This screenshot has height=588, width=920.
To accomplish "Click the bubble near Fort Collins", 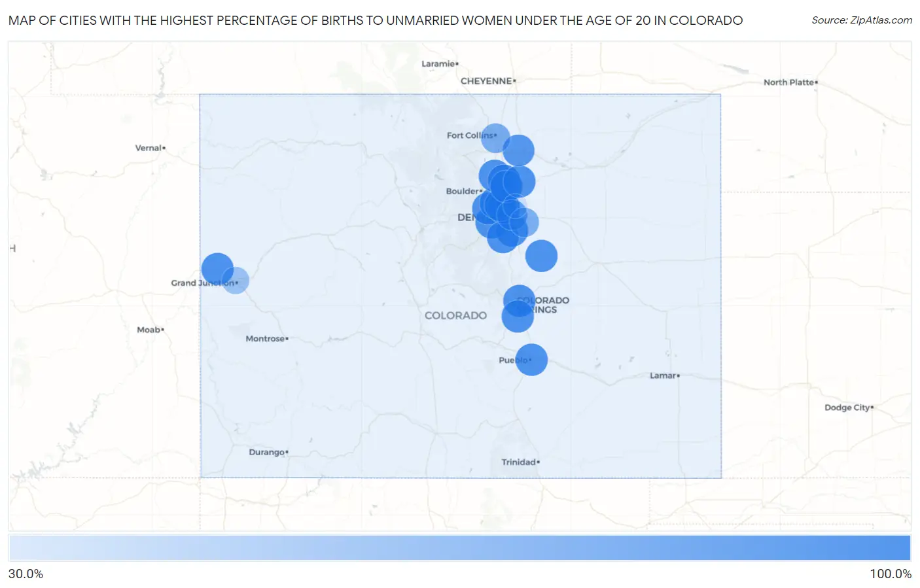I will pos(495,138).
